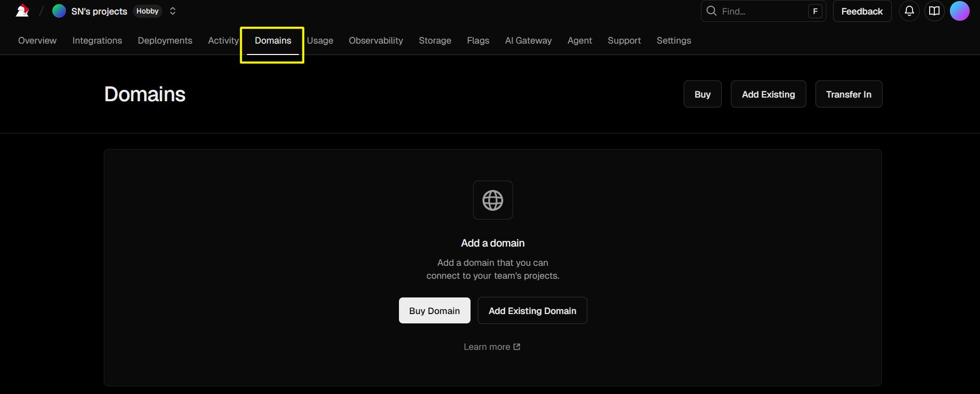This screenshot has width=980, height=394.
Task: Go to the Storage tab
Action: (x=435, y=40)
